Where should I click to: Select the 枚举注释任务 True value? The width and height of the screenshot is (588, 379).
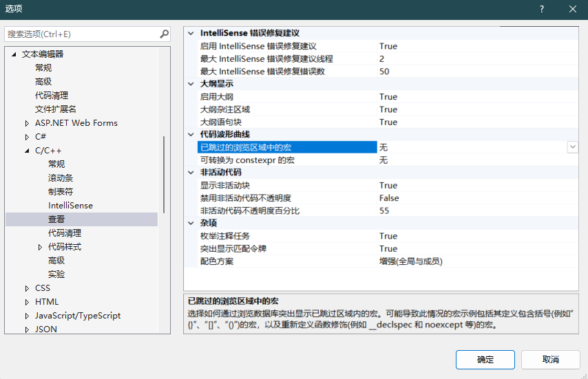click(388, 236)
